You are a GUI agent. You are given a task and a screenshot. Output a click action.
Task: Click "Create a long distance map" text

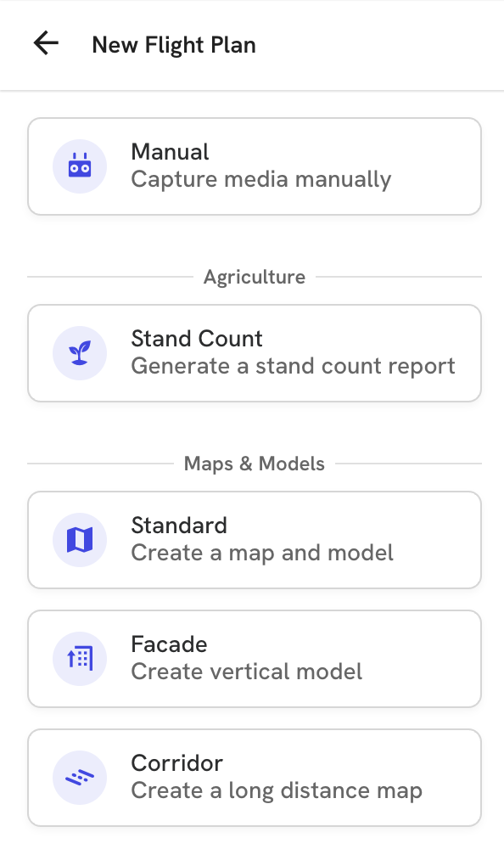coord(277,791)
